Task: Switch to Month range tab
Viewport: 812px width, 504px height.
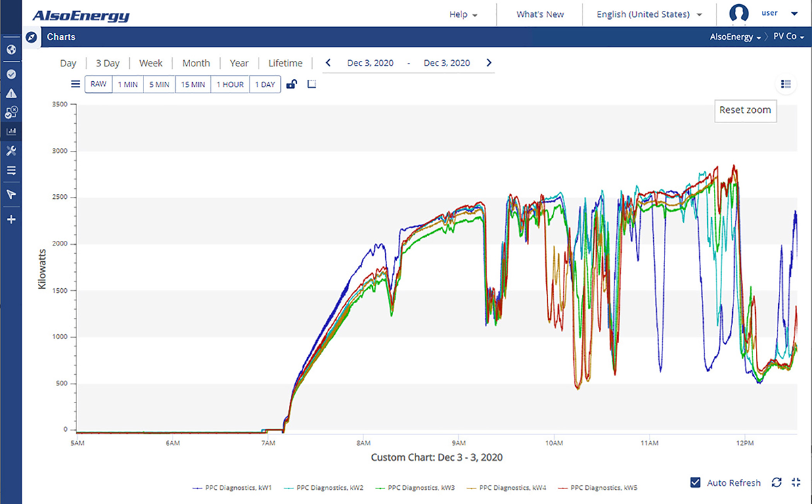Action: [x=196, y=63]
